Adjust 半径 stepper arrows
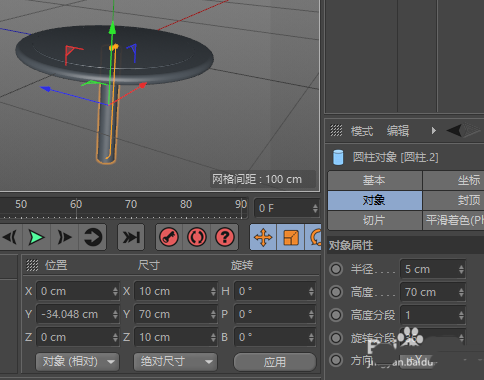This screenshot has width=484, height=380. 461,269
